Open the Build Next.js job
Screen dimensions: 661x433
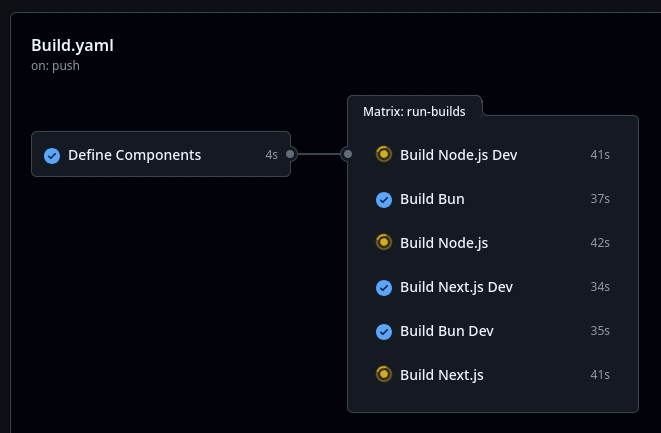(492, 375)
